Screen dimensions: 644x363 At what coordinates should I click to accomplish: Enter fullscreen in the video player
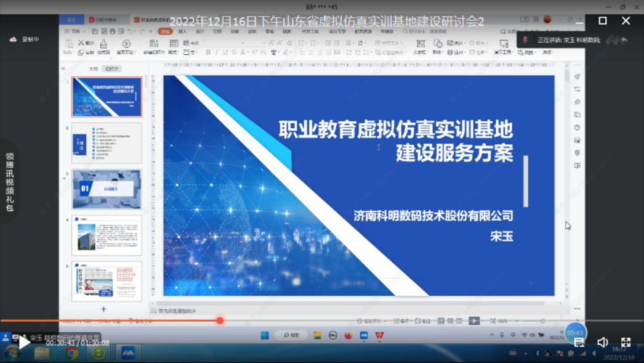pos(626,342)
